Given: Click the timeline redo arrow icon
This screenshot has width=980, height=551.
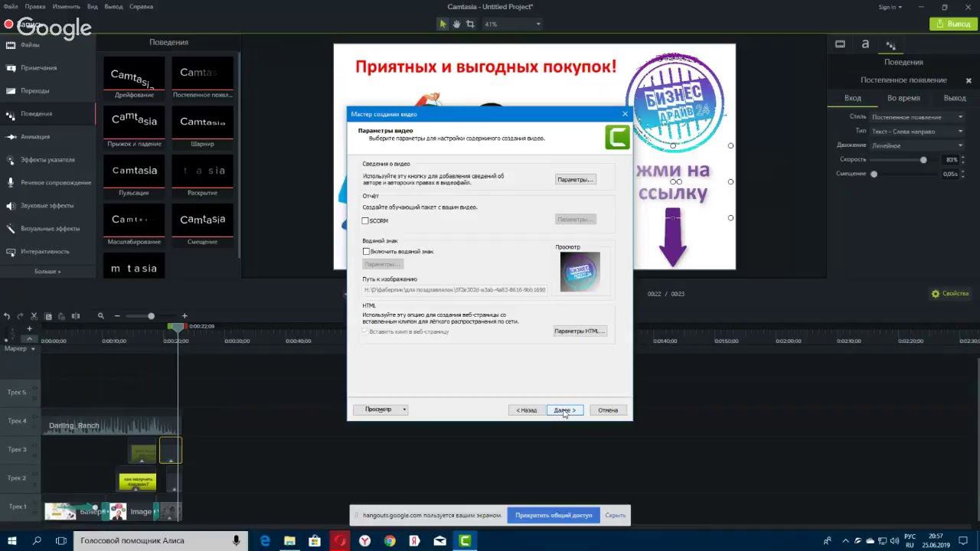Looking at the screenshot, I should (21, 316).
